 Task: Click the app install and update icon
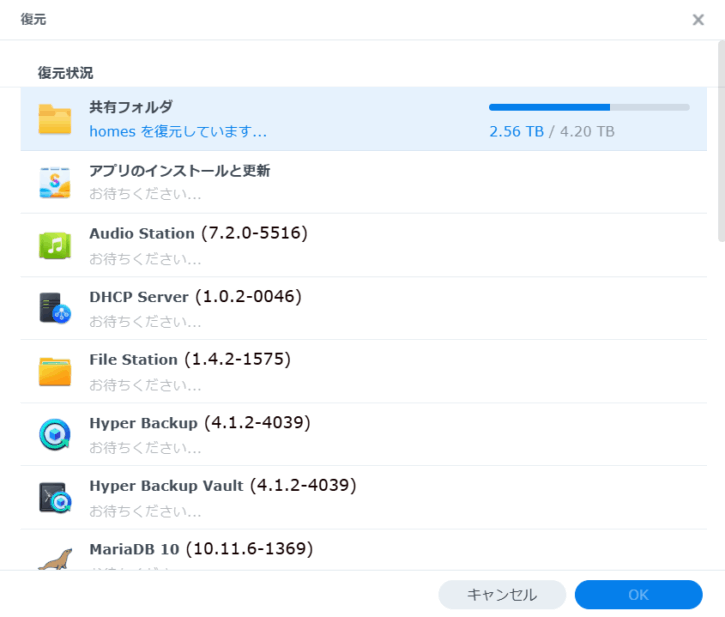click(55, 182)
